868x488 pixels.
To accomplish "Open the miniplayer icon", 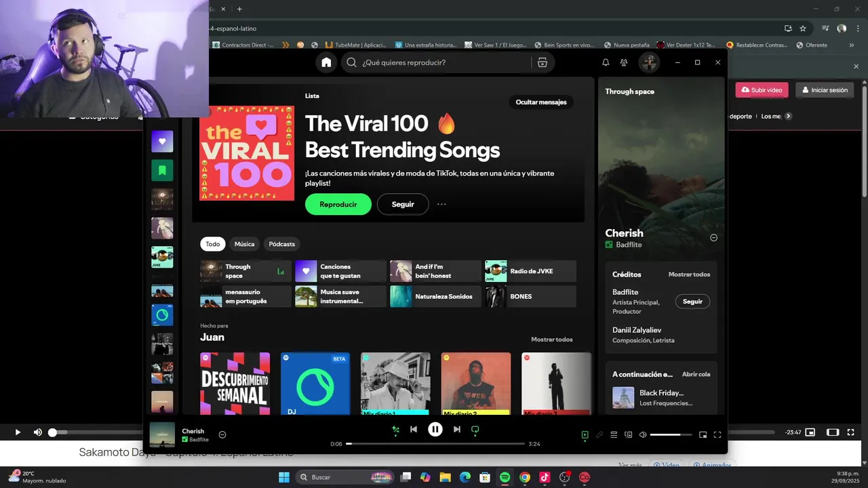I will [703, 434].
